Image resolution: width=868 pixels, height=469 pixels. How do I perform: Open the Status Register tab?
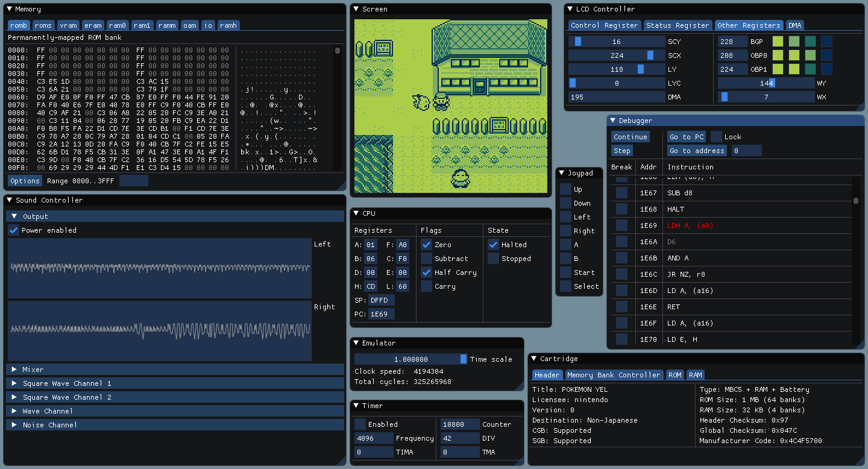point(678,25)
